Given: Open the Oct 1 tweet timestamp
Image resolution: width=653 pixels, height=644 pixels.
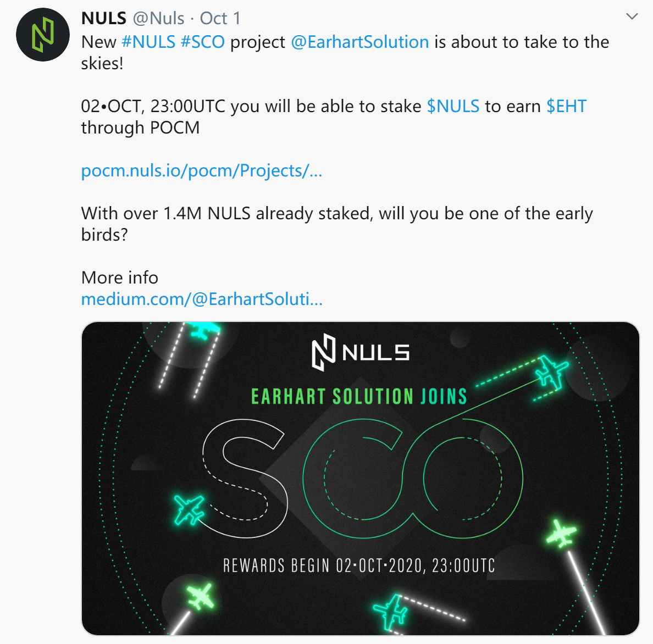Looking at the screenshot, I should (220, 18).
